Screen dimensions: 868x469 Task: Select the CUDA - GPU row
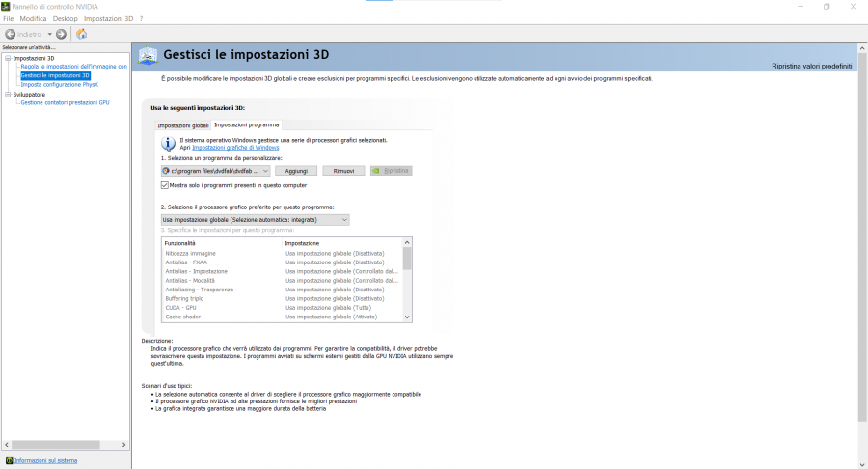point(282,308)
